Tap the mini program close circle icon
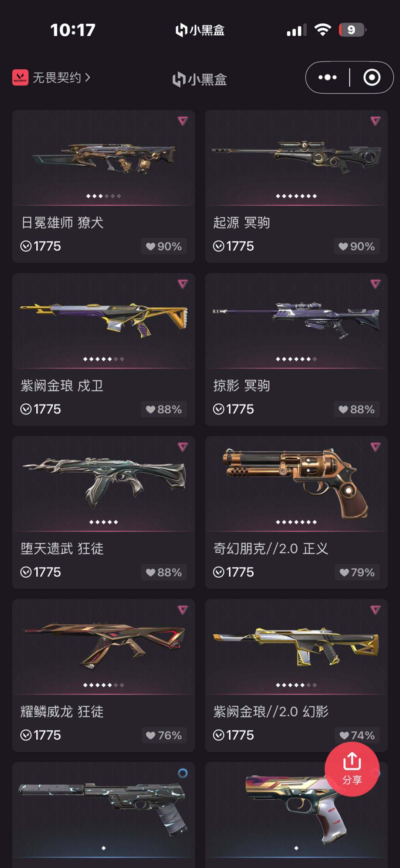The height and width of the screenshot is (868, 400). pos(372,77)
